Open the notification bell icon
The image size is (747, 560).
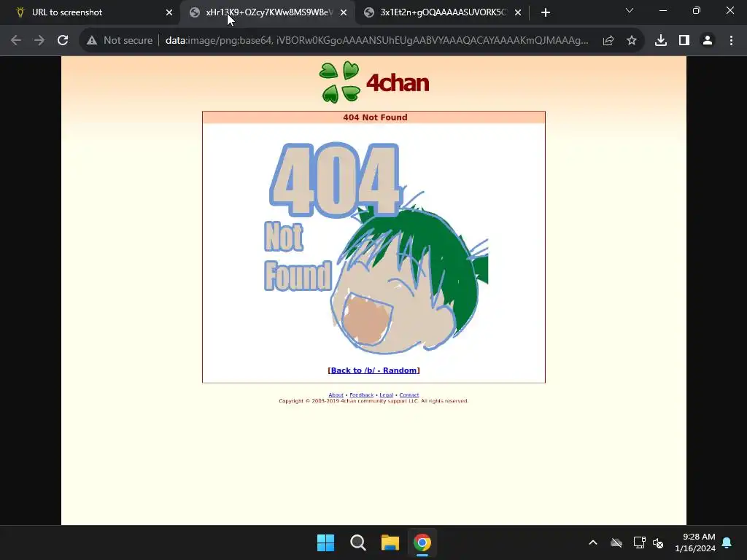tap(727, 542)
